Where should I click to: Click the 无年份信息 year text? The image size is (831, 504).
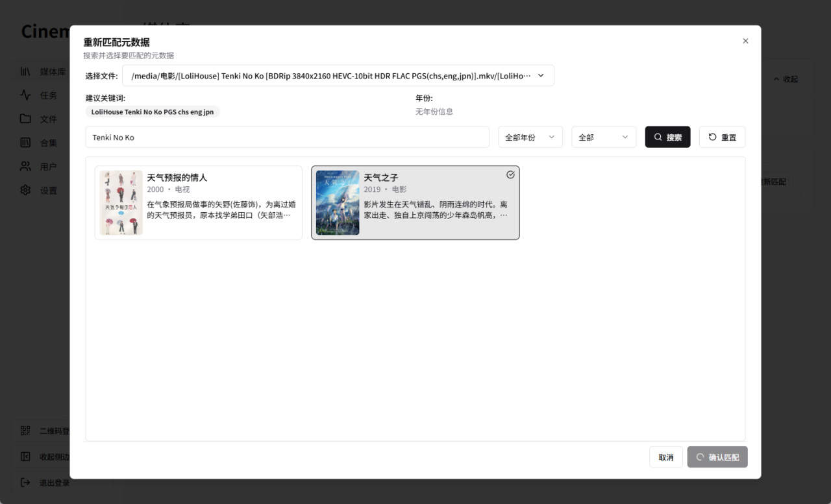click(434, 112)
